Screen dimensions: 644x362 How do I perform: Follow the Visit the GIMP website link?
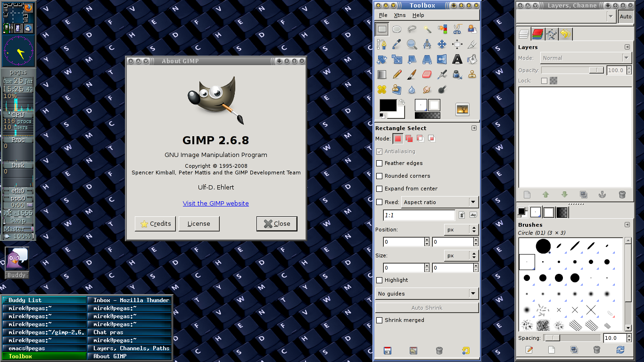216,203
